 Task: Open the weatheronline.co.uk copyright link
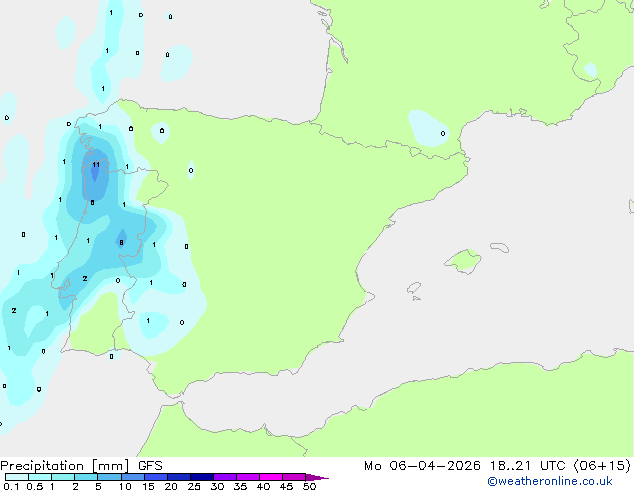pyautogui.click(x=549, y=481)
